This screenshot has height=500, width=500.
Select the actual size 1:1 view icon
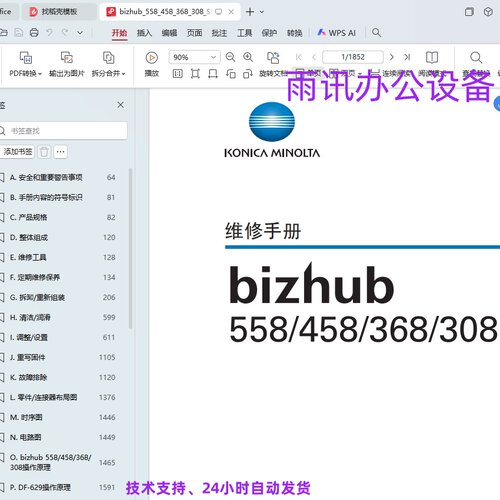point(177,74)
